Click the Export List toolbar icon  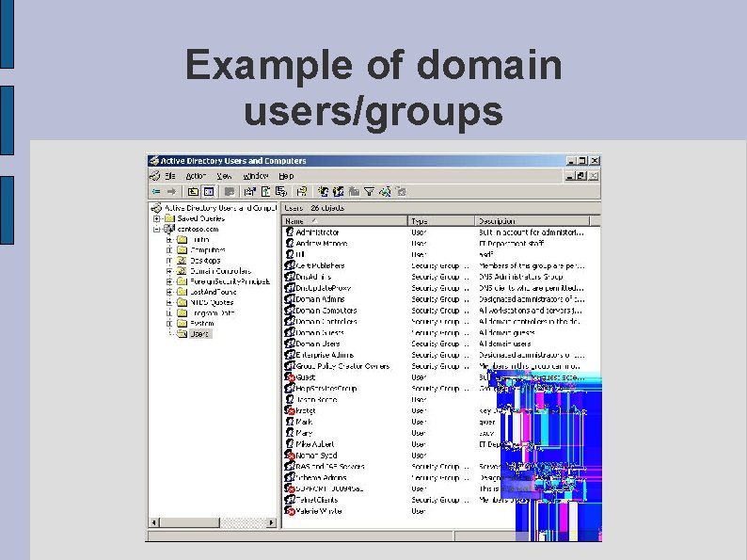(x=281, y=192)
